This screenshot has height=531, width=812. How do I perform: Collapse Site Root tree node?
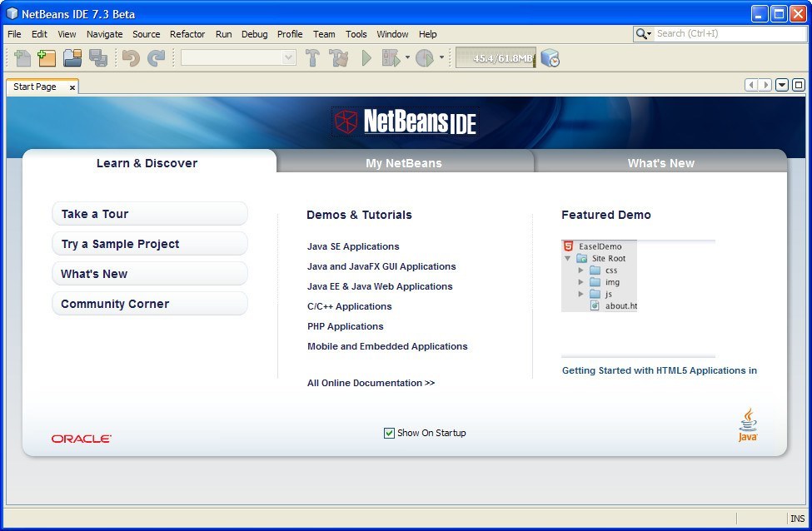(568, 258)
